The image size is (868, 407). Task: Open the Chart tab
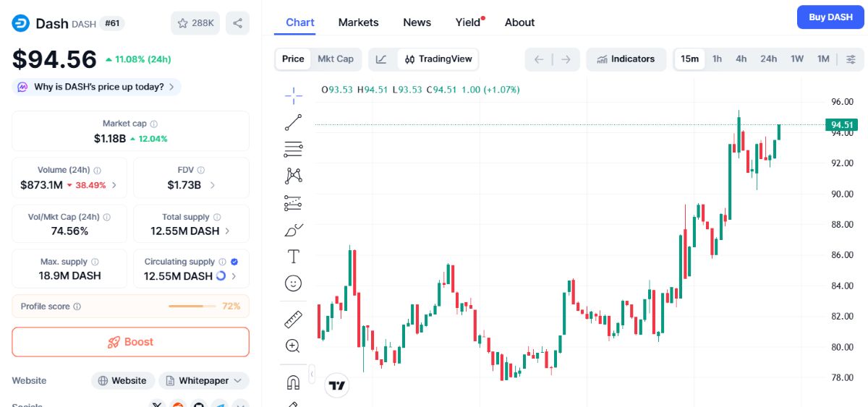click(300, 22)
